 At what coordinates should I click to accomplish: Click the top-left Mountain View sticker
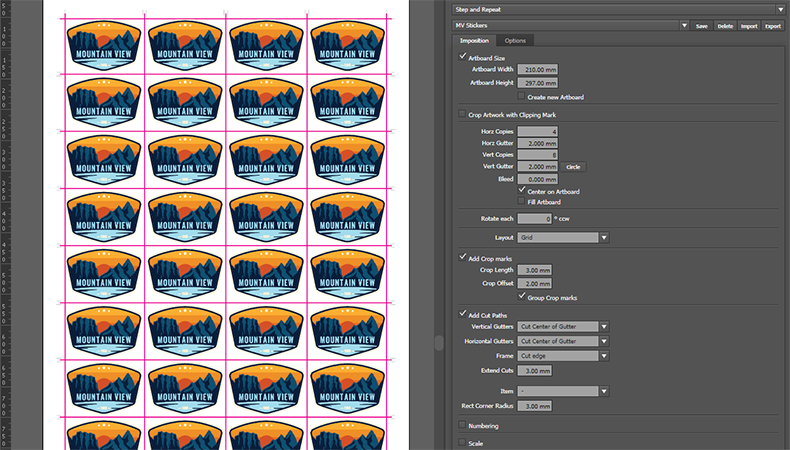tap(104, 45)
